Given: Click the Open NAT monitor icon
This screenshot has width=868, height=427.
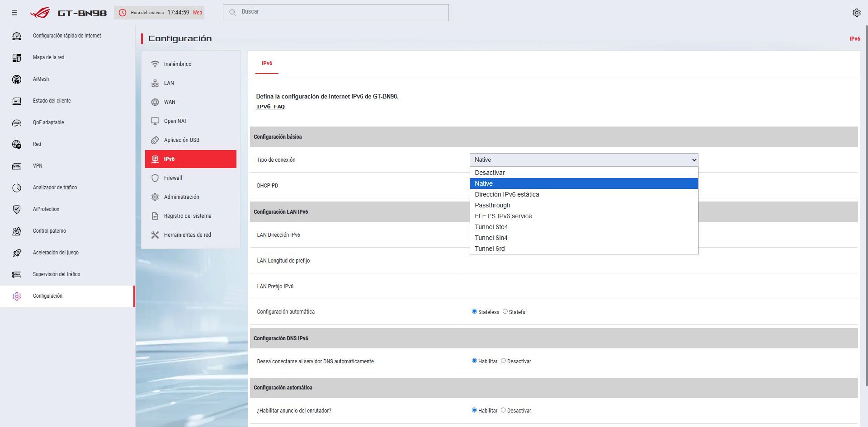Looking at the screenshot, I should tap(155, 121).
